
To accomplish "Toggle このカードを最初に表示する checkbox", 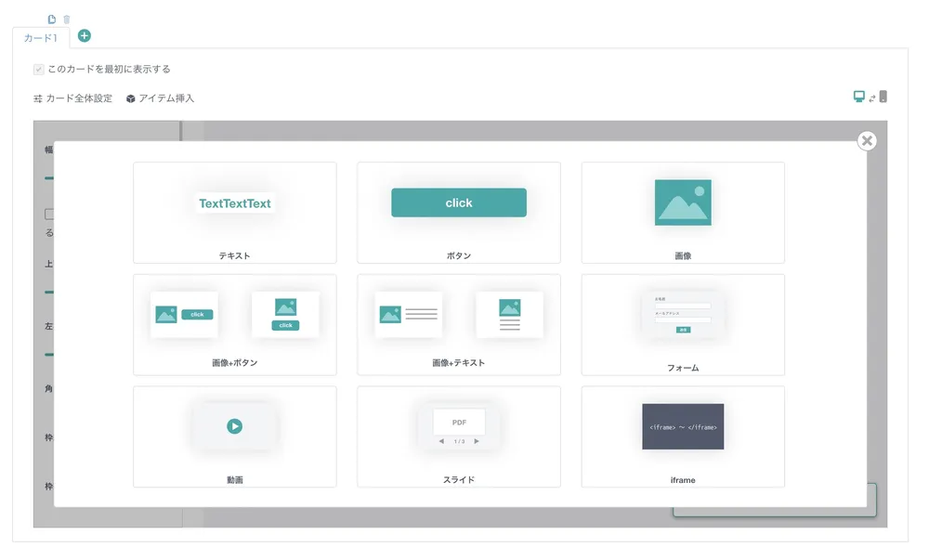I will [38, 70].
